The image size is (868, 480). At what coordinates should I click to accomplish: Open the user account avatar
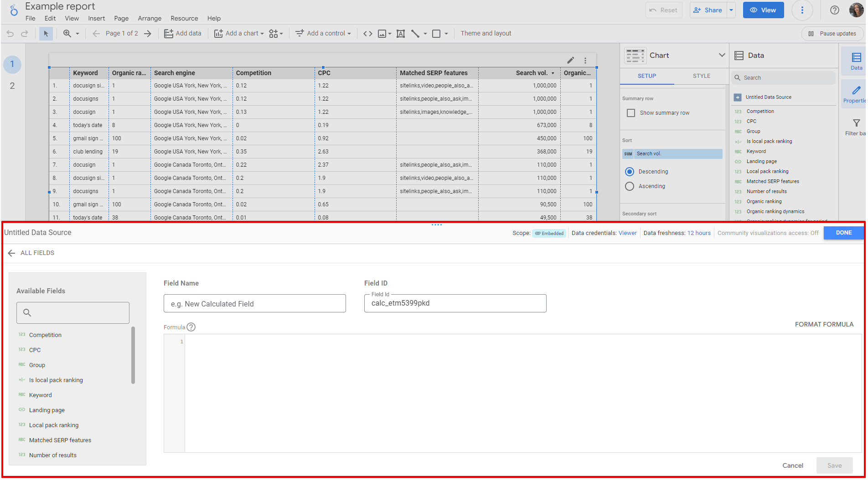pos(856,10)
